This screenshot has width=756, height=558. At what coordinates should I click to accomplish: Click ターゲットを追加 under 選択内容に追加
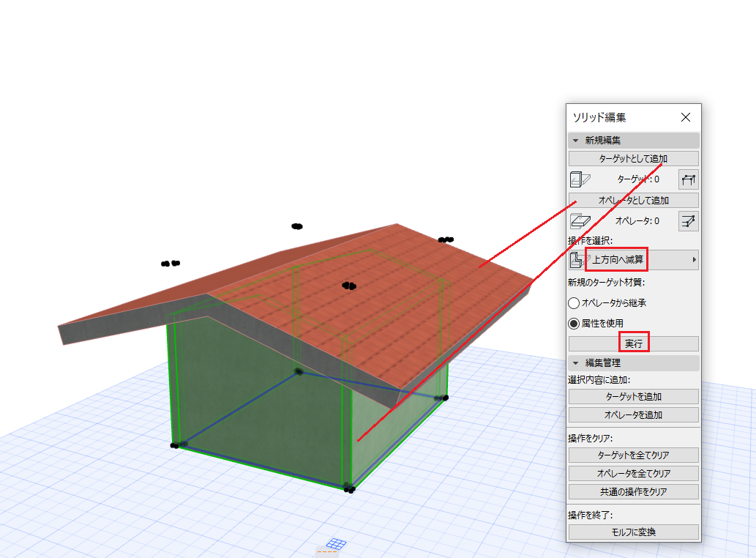tap(634, 396)
